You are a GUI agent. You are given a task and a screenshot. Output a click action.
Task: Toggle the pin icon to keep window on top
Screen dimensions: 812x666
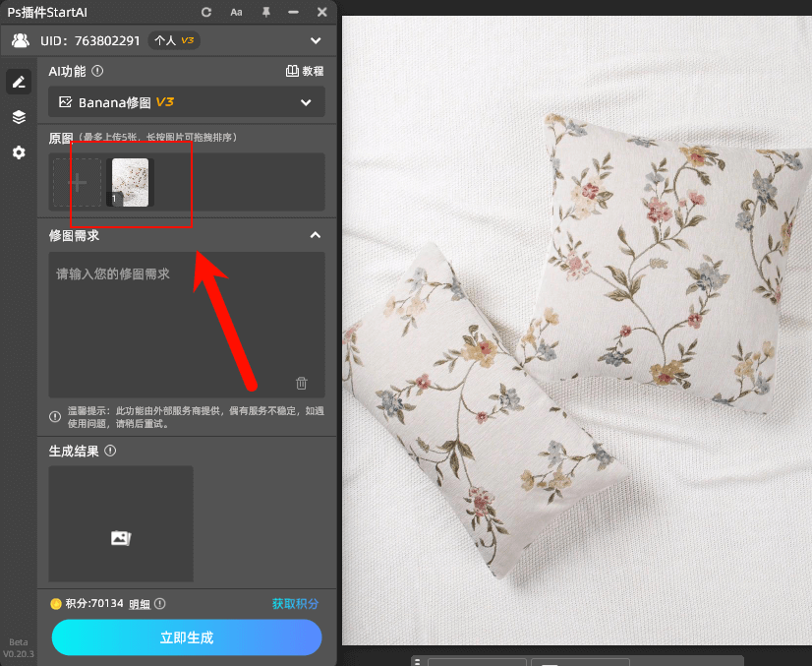(264, 13)
